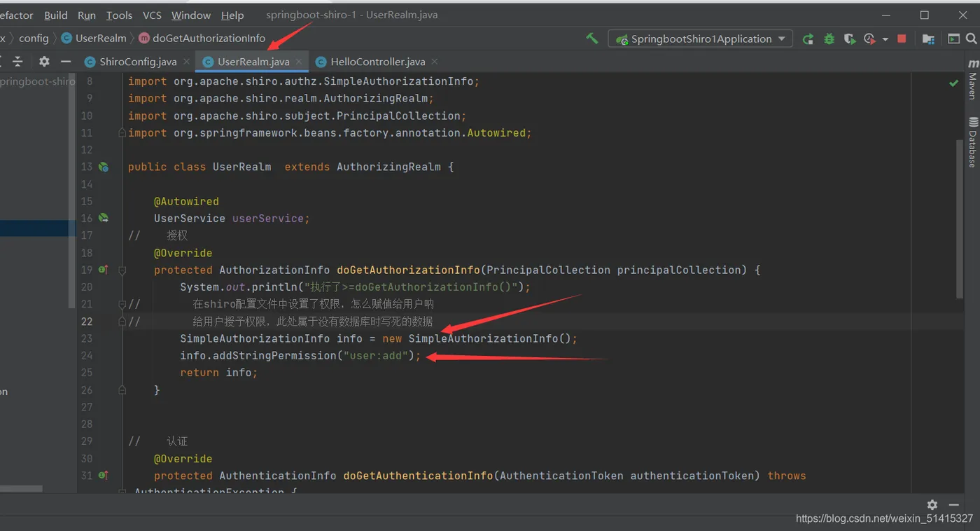
Task: Switch to HelloController.java tab
Action: pos(378,62)
